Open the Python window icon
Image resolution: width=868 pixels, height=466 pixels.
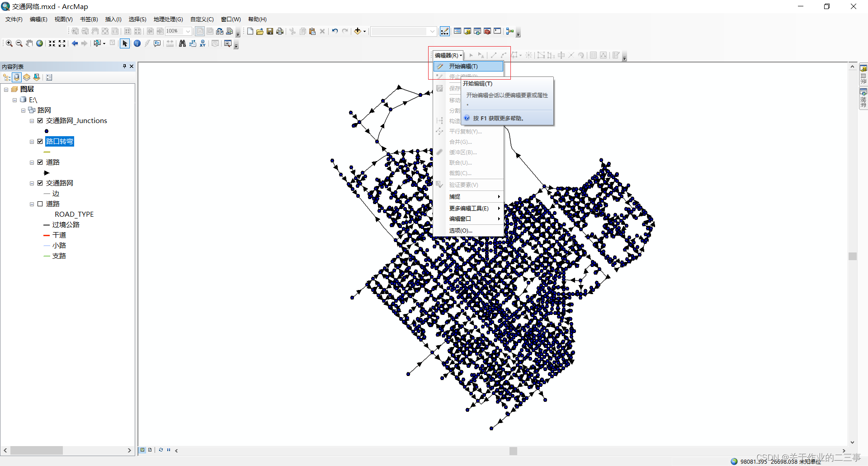[497, 31]
